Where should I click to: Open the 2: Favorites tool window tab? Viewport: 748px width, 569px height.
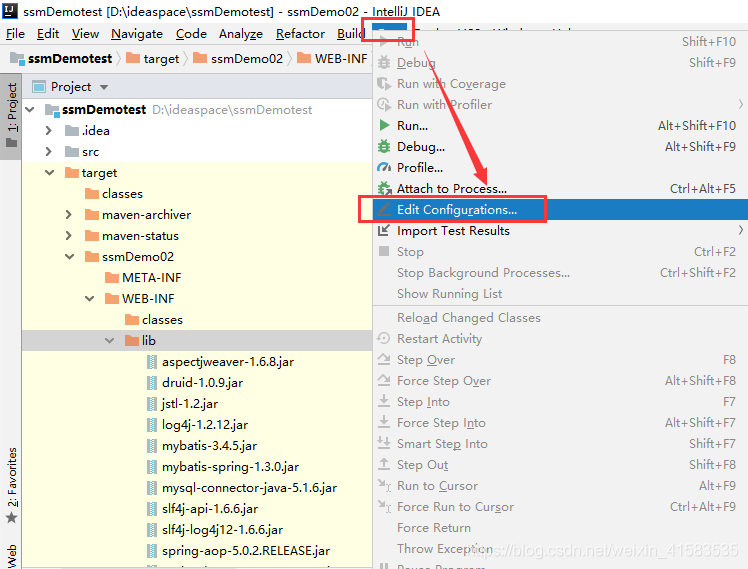11,486
